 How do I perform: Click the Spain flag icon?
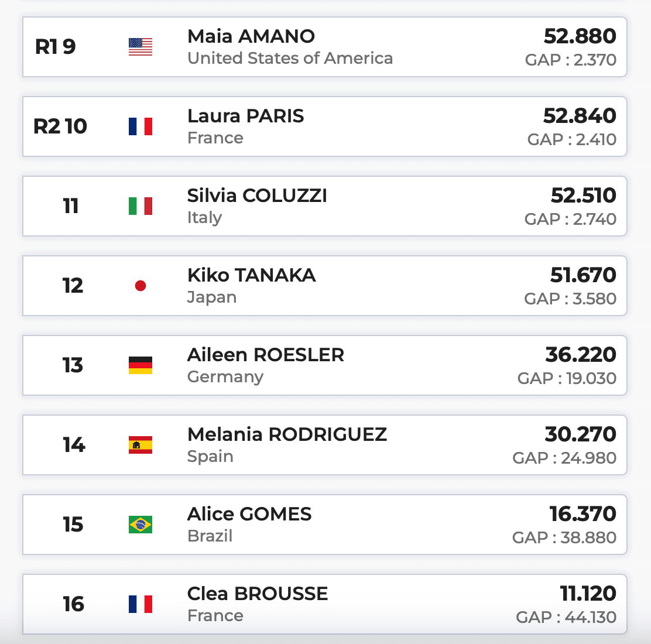(x=141, y=445)
